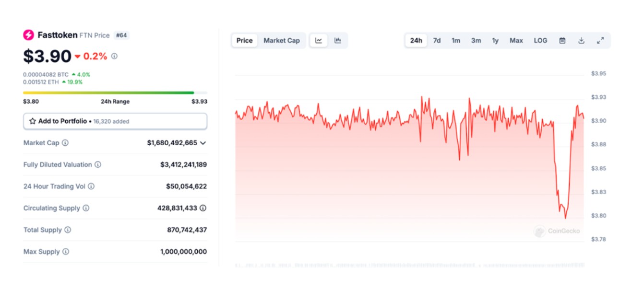The image size is (644, 301).
Task: Select the 3m time range
Action: tap(476, 41)
